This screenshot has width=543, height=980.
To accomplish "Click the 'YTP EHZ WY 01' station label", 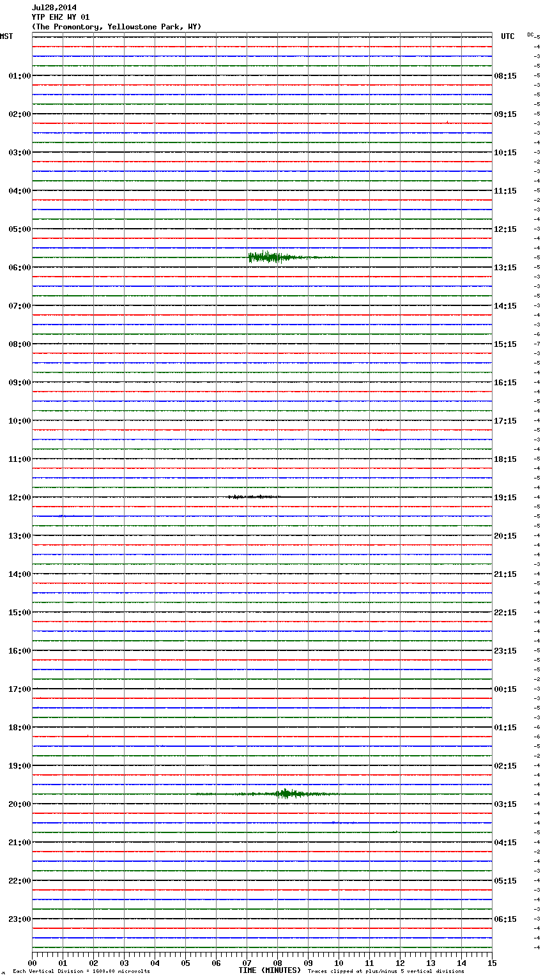I will (61, 17).
